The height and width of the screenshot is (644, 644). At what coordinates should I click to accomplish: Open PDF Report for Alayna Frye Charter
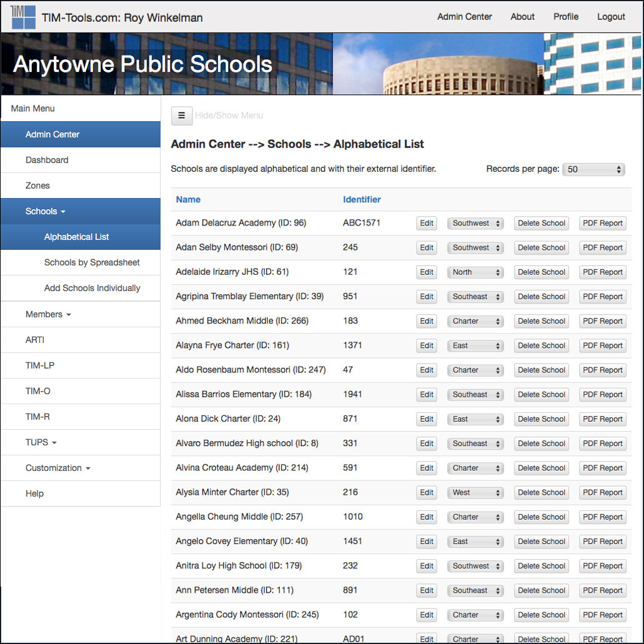tap(603, 346)
